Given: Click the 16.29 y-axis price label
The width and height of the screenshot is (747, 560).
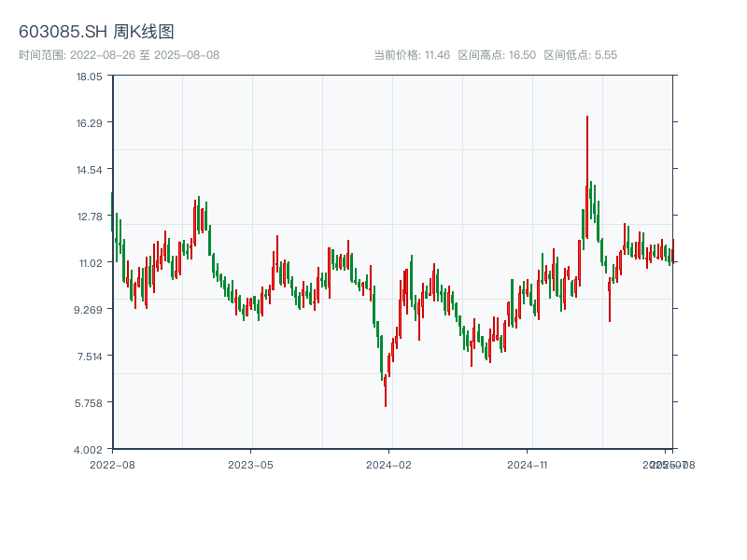Looking at the screenshot, I should coord(90,123).
